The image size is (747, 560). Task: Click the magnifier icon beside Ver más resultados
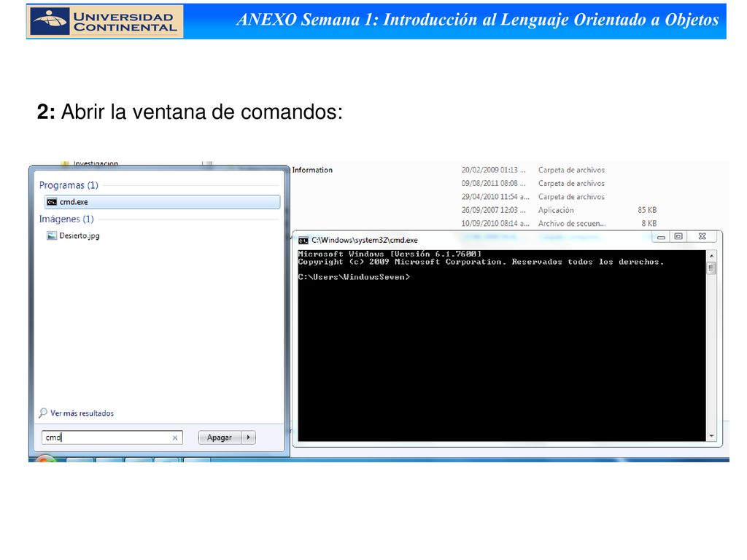click(x=43, y=413)
